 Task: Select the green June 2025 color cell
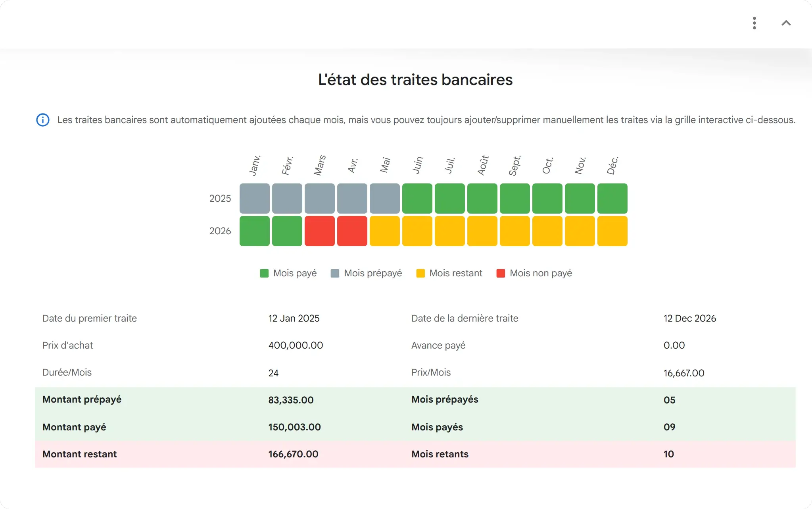tap(417, 199)
